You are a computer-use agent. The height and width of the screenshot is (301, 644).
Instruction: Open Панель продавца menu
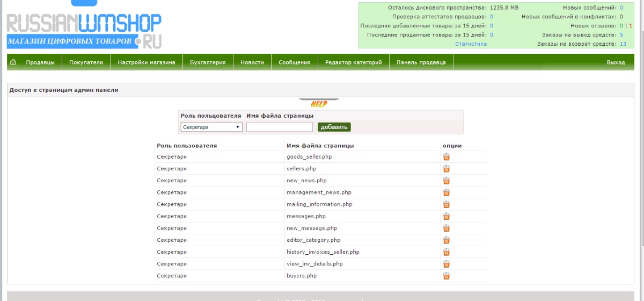coord(421,62)
